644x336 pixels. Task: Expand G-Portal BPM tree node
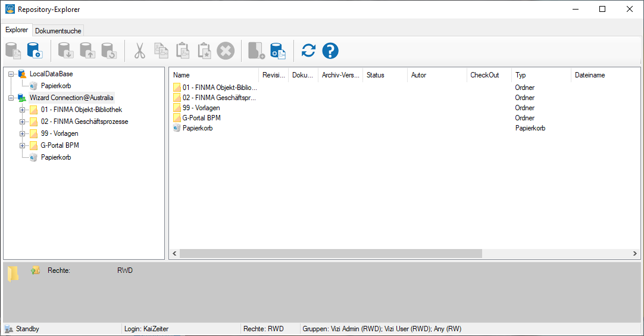[23, 145]
